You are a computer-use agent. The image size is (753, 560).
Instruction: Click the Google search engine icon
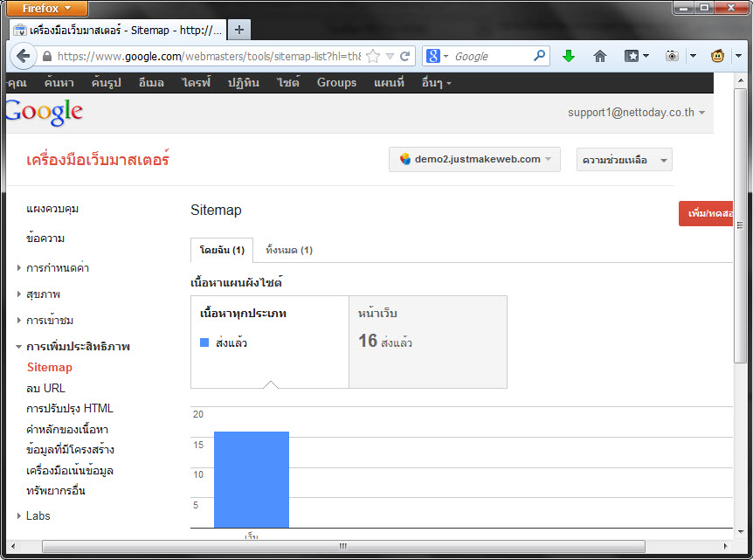tap(432, 56)
